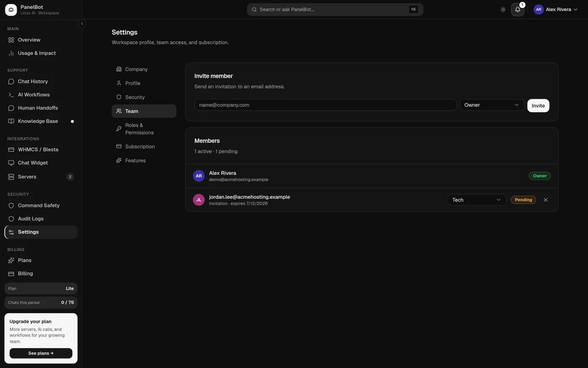The image size is (588, 368).
Task: Click the Servers stack icon
Action: tap(11, 177)
